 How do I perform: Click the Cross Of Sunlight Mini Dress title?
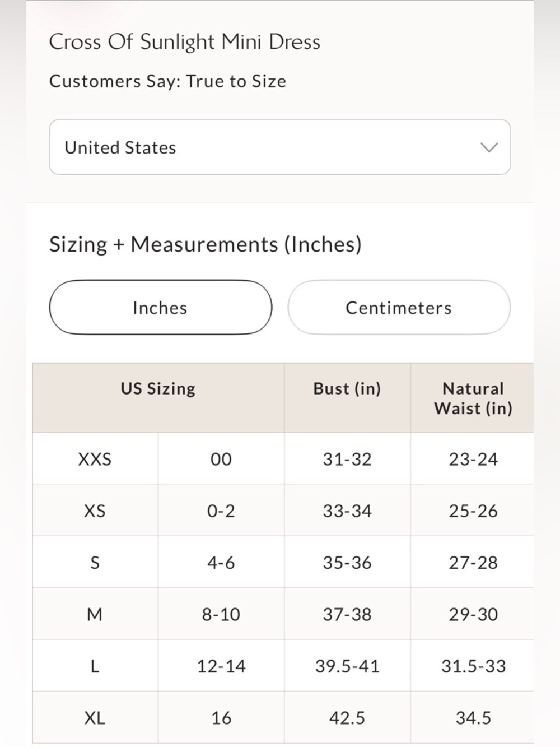185,42
